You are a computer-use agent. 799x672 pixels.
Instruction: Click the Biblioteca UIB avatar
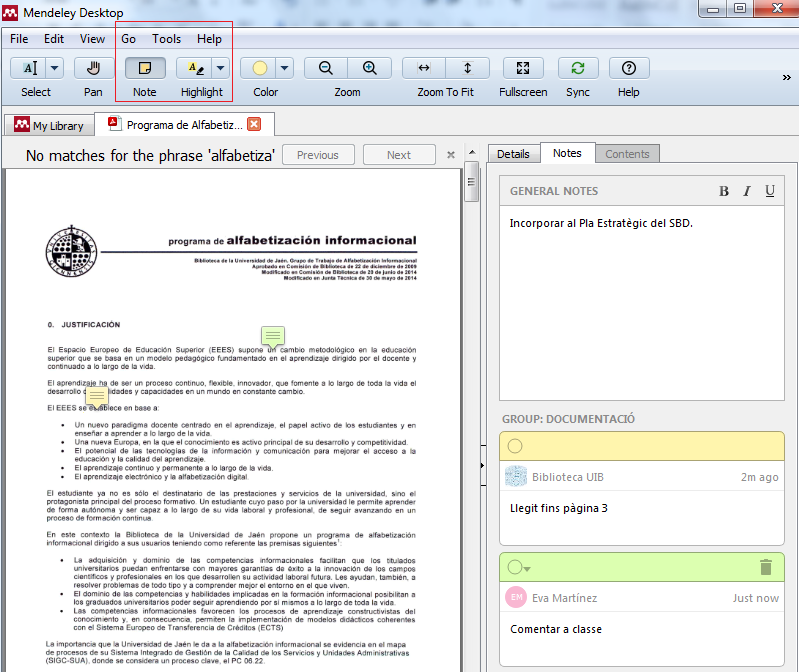(516, 477)
